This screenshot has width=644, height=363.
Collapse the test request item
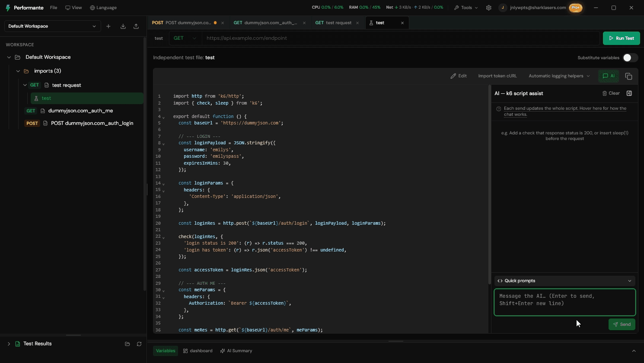click(x=25, y=85)
